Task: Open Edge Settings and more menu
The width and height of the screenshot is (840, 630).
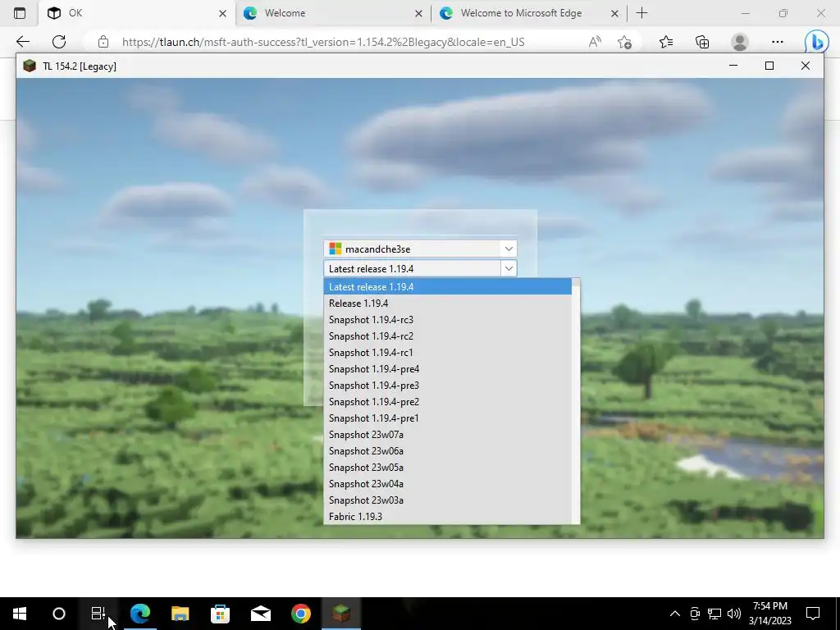Action: (x=778, y=42)
